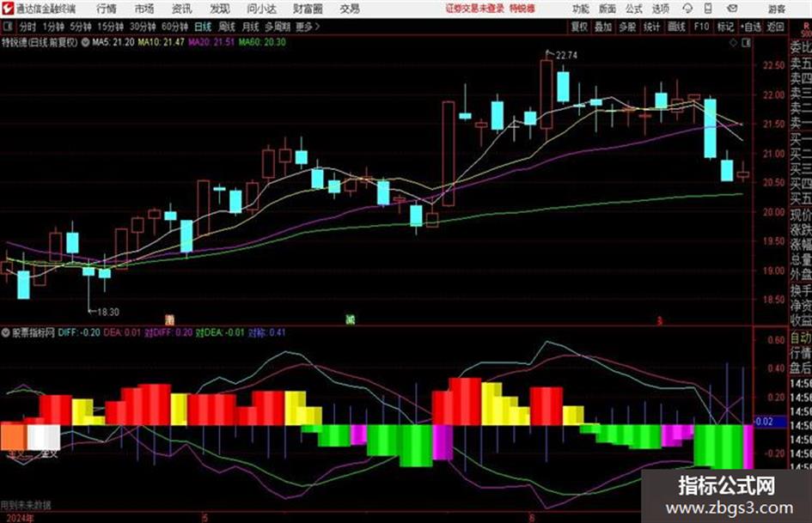Click the DEA: 0.01 value
Screen dimensions: 812x523
coord(122,332)
